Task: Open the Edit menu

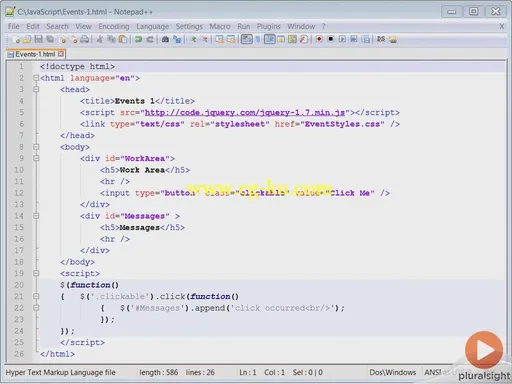Action: coord(33,26)
